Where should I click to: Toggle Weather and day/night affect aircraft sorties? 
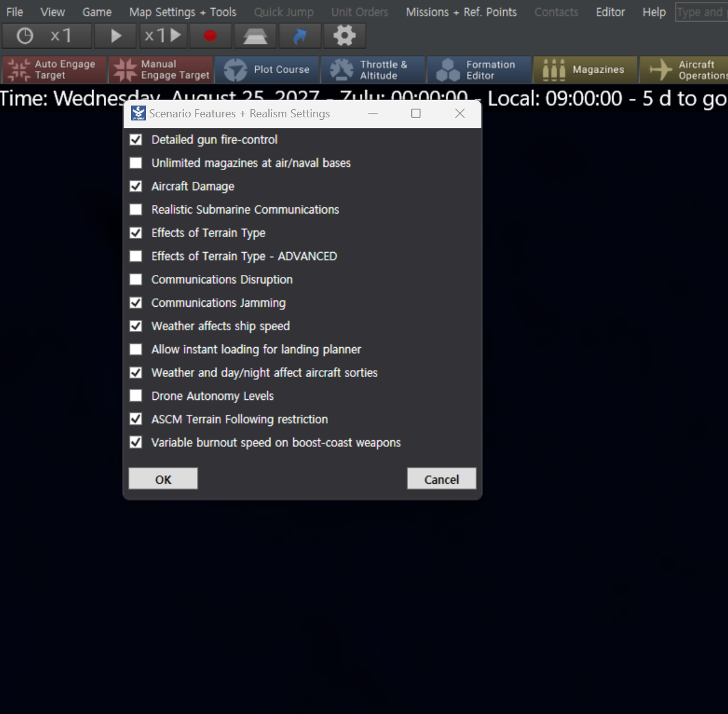(x=135, y=373)
